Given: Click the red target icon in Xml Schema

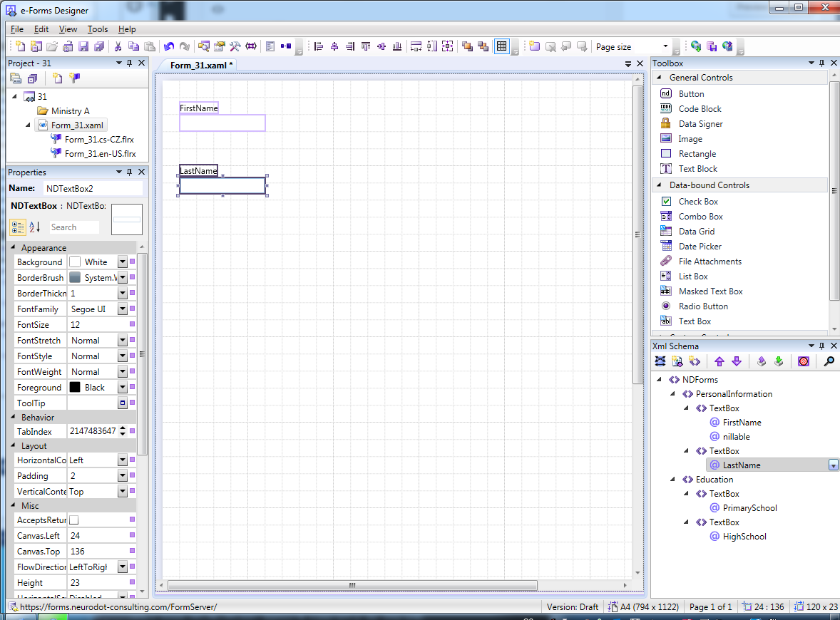Looking at the screenshot, I should coord(804,361).
